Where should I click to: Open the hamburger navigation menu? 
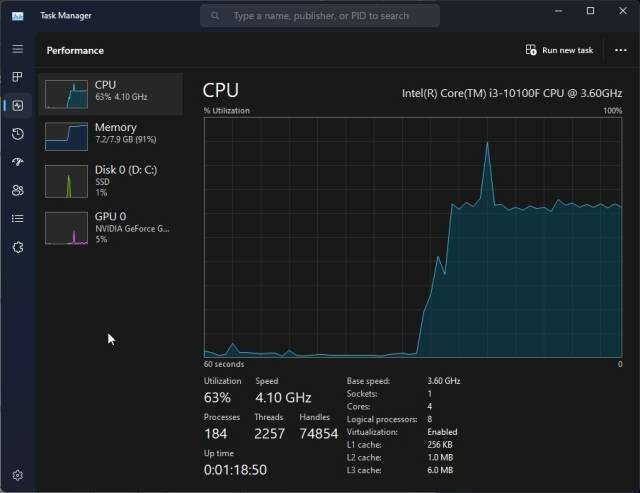pos(17,49)
